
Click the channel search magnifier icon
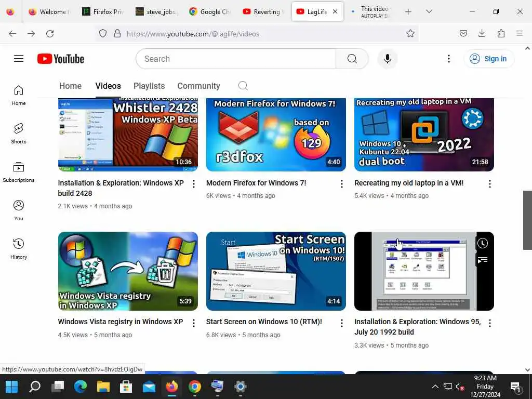click(x=243, y=86)
